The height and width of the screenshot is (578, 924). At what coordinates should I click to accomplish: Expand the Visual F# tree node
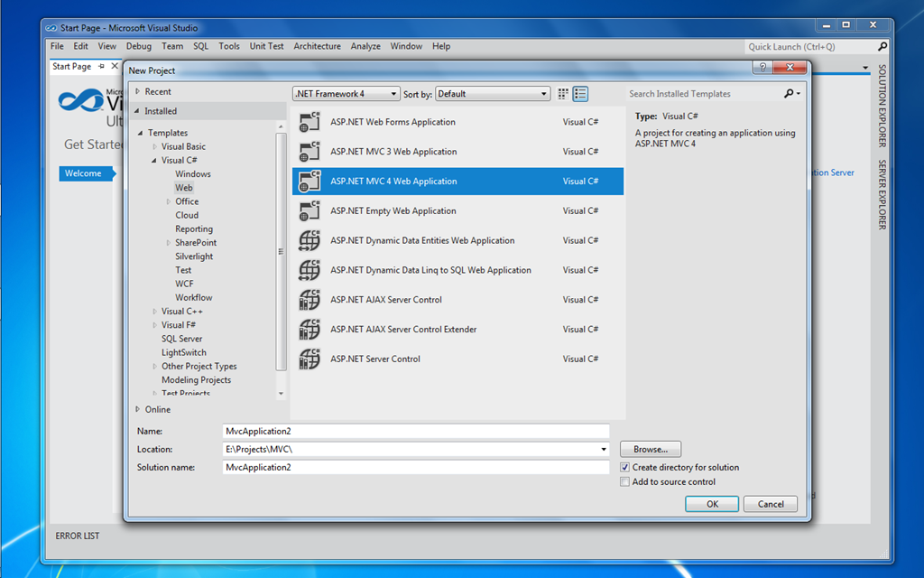tap(154, 325)
